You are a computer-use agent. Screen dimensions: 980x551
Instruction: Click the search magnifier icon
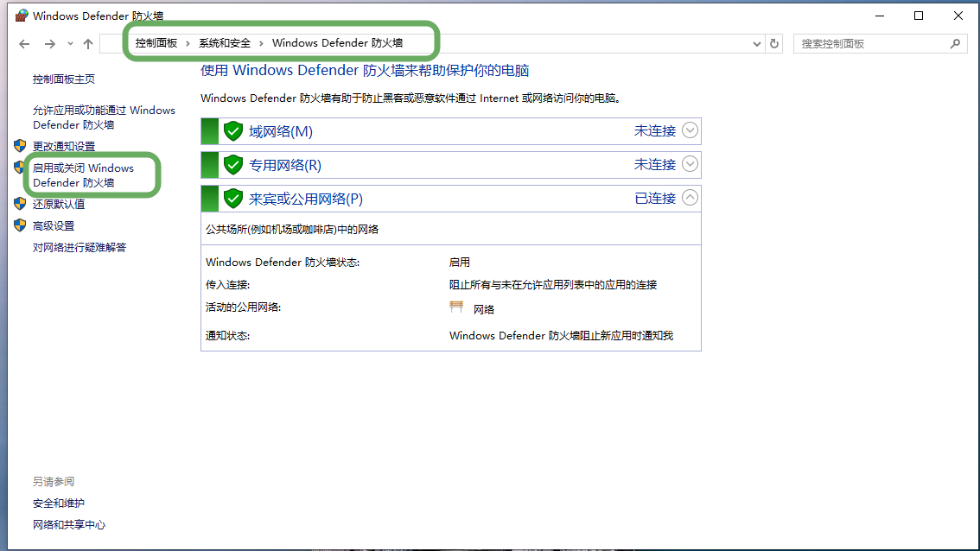click(955, 44)
